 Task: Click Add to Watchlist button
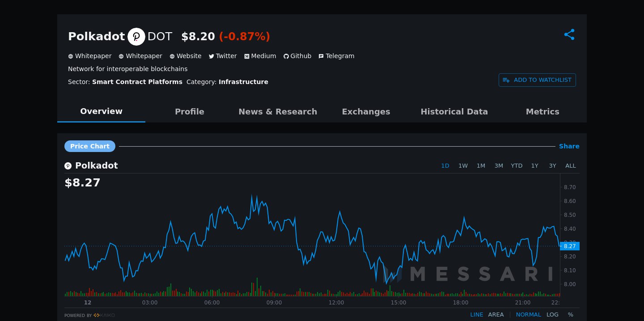click(537, 80)
